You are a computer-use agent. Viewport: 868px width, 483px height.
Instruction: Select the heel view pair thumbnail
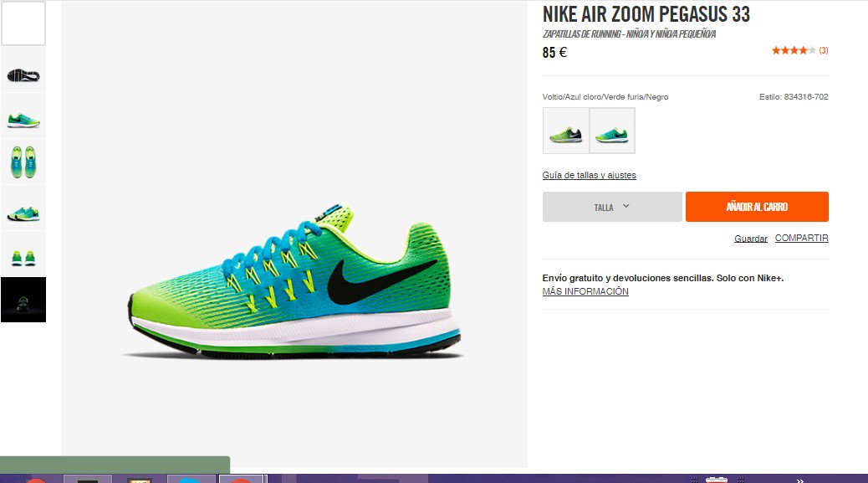(23, 254)
